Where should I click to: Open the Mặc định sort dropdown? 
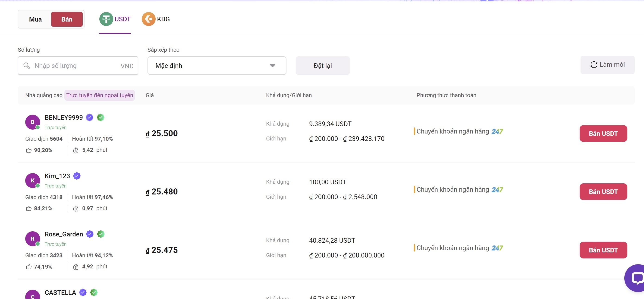click(x=217, y=66)
